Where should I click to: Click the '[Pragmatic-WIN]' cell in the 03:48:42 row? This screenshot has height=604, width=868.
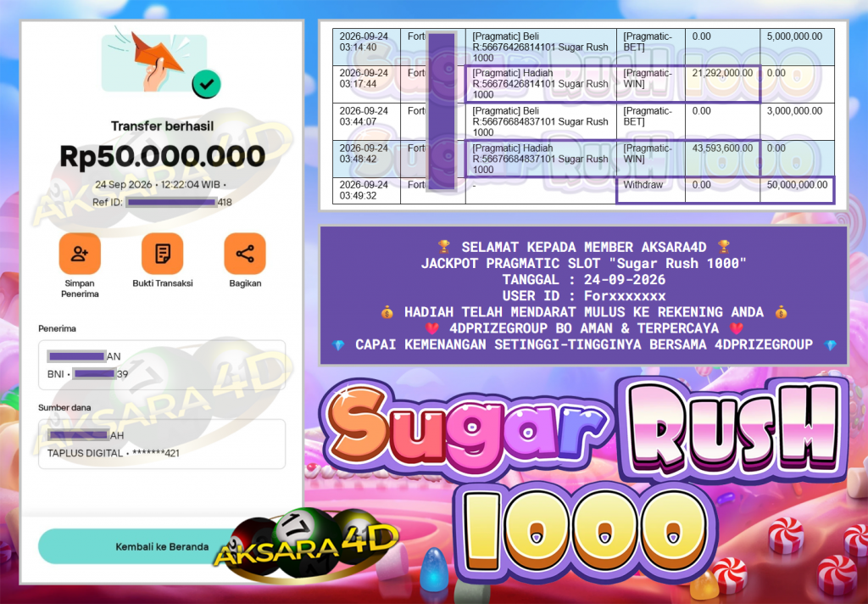click(x=650, y=159)
